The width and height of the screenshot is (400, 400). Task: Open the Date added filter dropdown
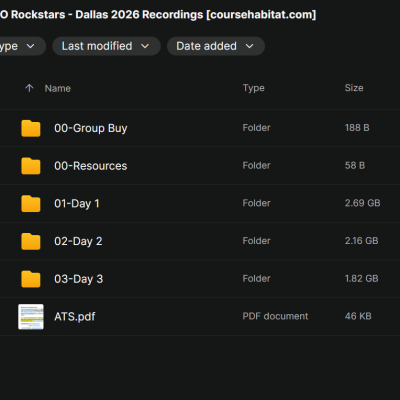216,46
